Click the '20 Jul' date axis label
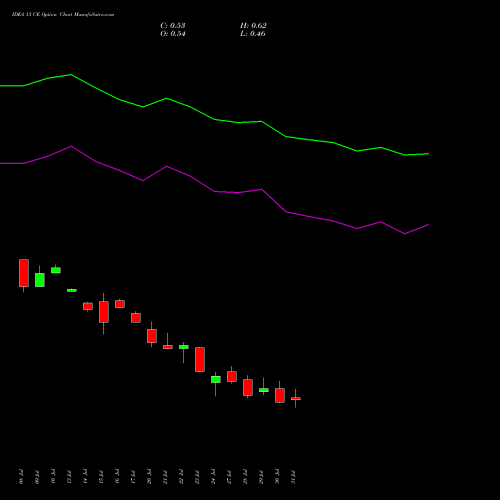 (x=150, y=477)
